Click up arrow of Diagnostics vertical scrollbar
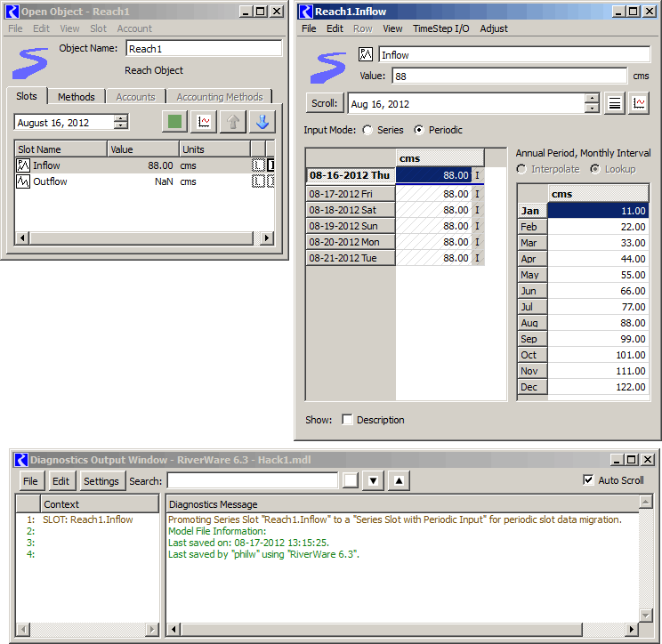The height and width of the screenshot is (644, 662). 646,502
